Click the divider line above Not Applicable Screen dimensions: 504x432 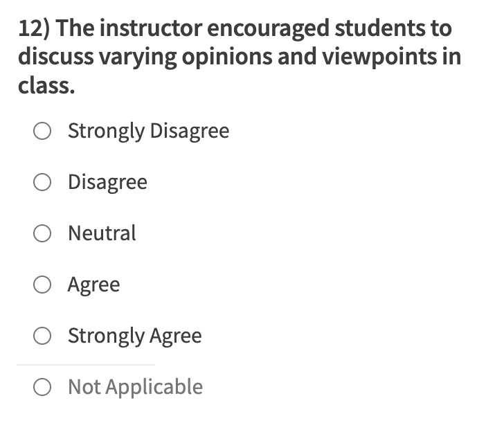86,364
